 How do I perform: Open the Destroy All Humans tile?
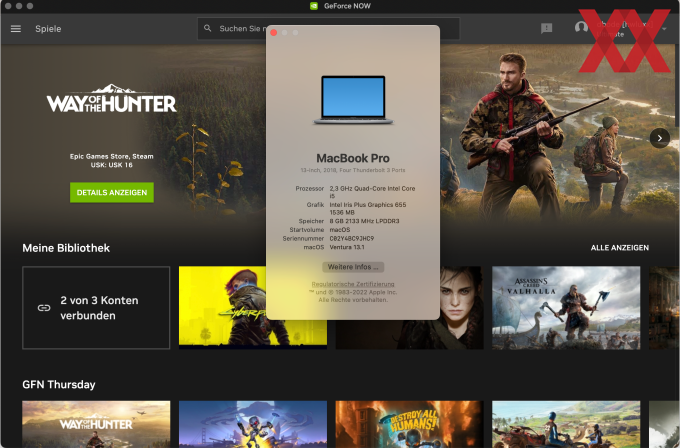coord(409,424)
